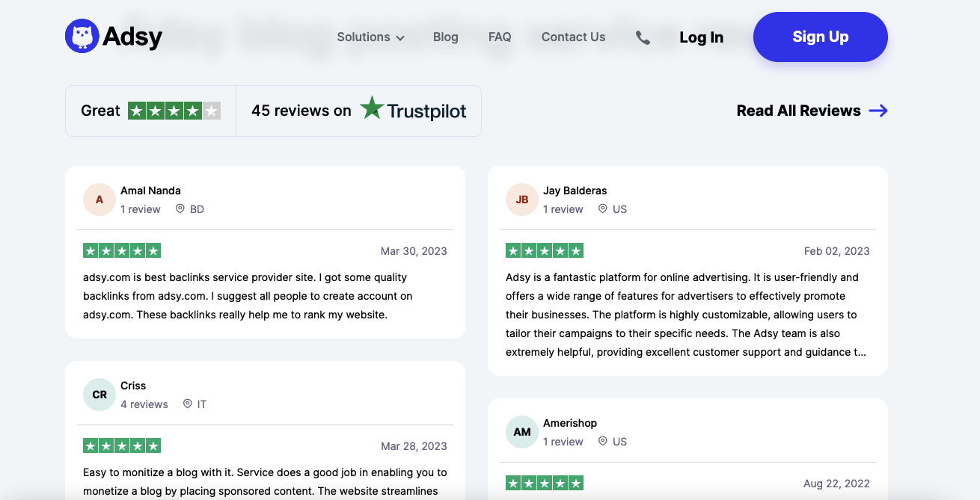Image resolution: width=980 pixels, height=500 pixels.
Task: Click the location pin next to IT
Action: [186, 404]
